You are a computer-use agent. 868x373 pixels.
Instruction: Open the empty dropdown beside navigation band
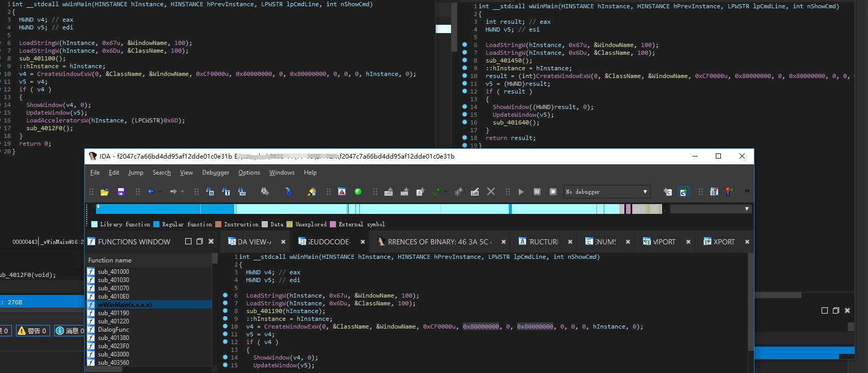tap(746, 209)
